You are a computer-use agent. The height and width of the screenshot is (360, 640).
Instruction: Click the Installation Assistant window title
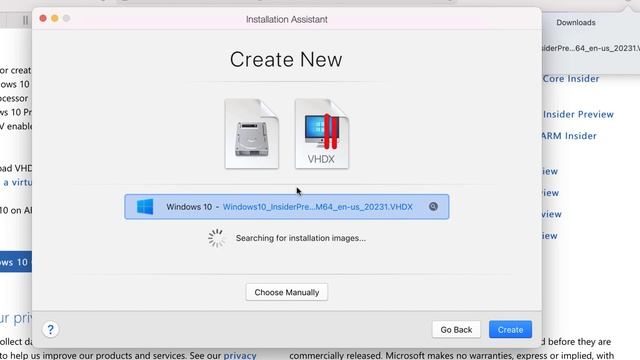point(287,19)
